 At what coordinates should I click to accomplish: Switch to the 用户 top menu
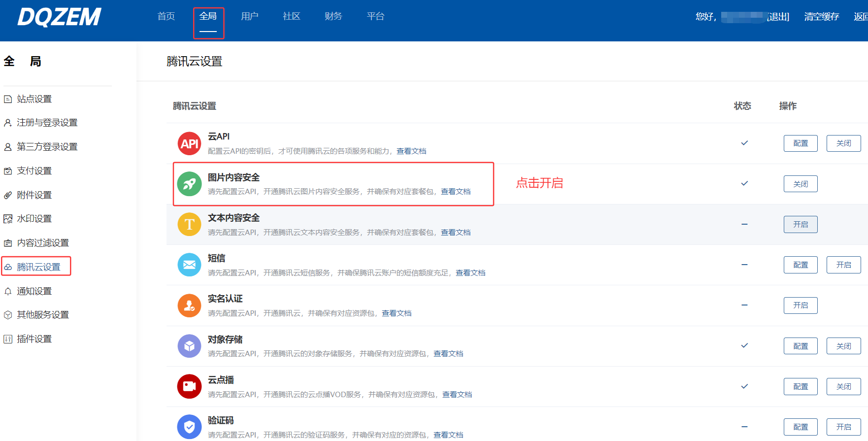(x=249, y=16)
